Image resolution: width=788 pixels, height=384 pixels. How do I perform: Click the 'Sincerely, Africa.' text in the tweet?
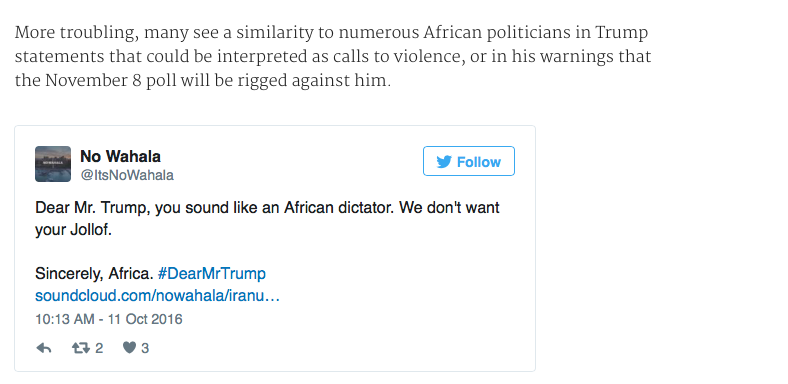point(94,273)
